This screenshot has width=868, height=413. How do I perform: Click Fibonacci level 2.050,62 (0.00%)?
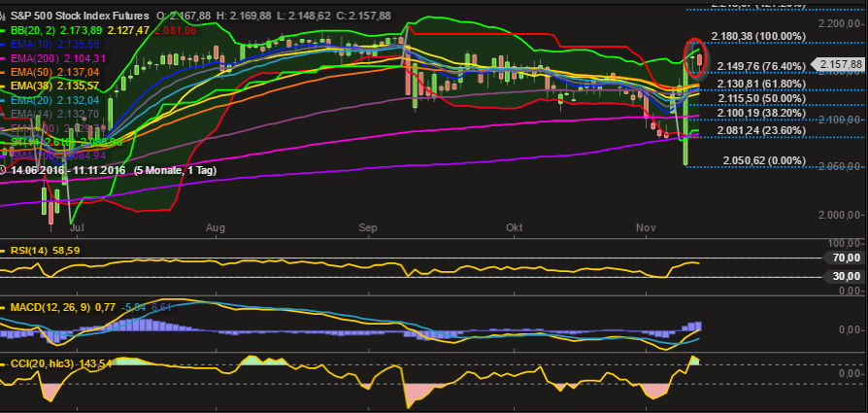[764, 160]
